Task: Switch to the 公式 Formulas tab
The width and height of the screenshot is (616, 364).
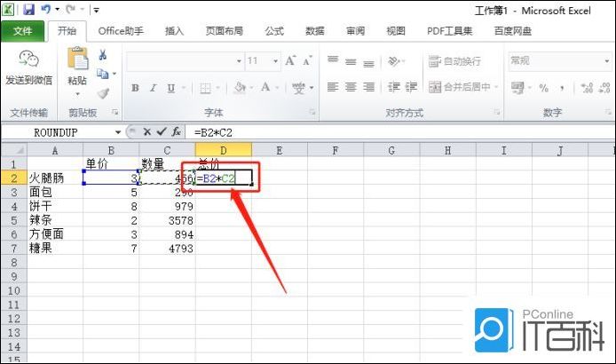Action: tap(274, 31)
